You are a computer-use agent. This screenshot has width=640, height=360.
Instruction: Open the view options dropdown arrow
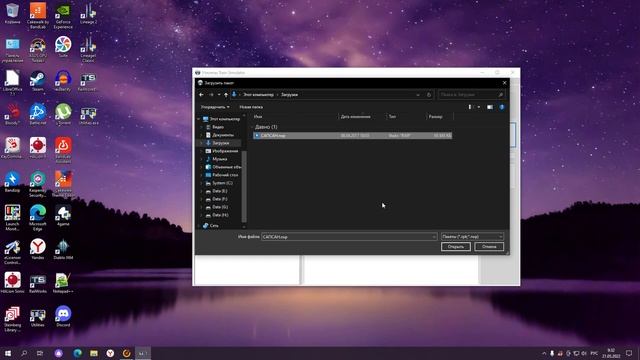click(x=479, y=107)
